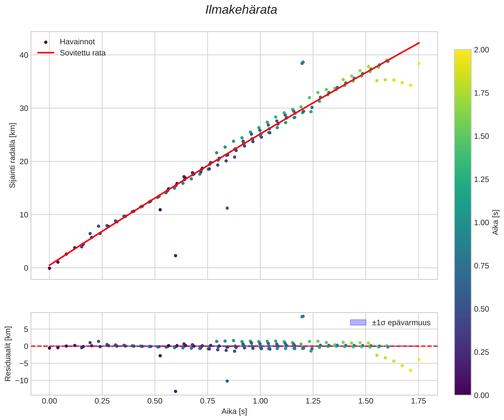Click the colorbar tick '1.00'
504x420 pixels.
(481, 222)
